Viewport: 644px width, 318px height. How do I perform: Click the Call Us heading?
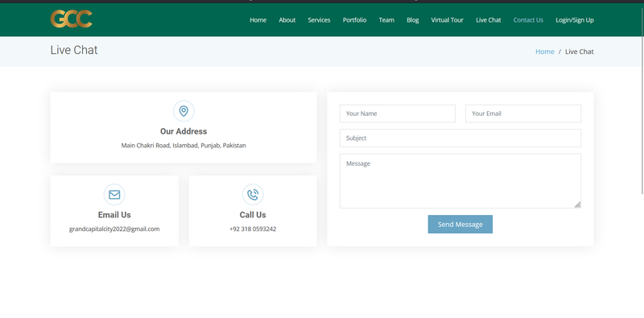click(253, 215)
